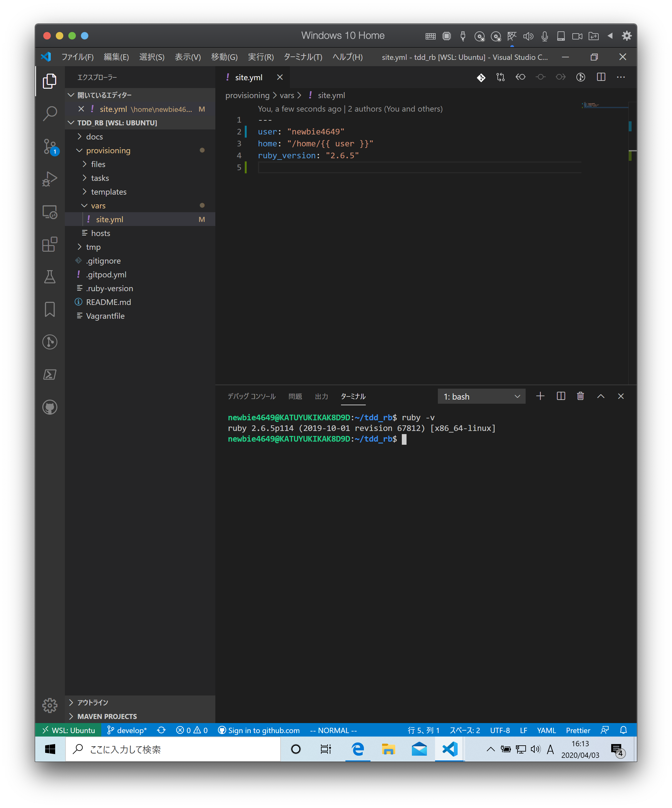Open the Search view in activity bar
Image resolution: width=672 pixels, height=808 pixels.
coord(50,113)
